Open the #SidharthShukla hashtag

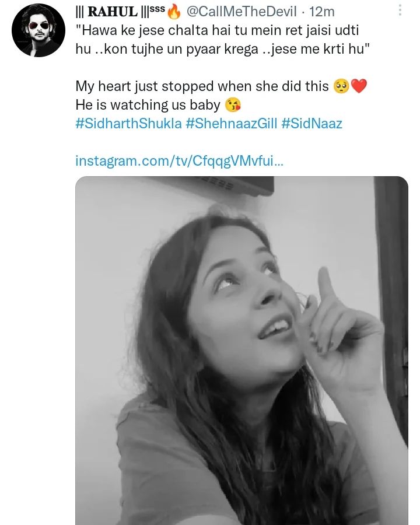point(128,125)
